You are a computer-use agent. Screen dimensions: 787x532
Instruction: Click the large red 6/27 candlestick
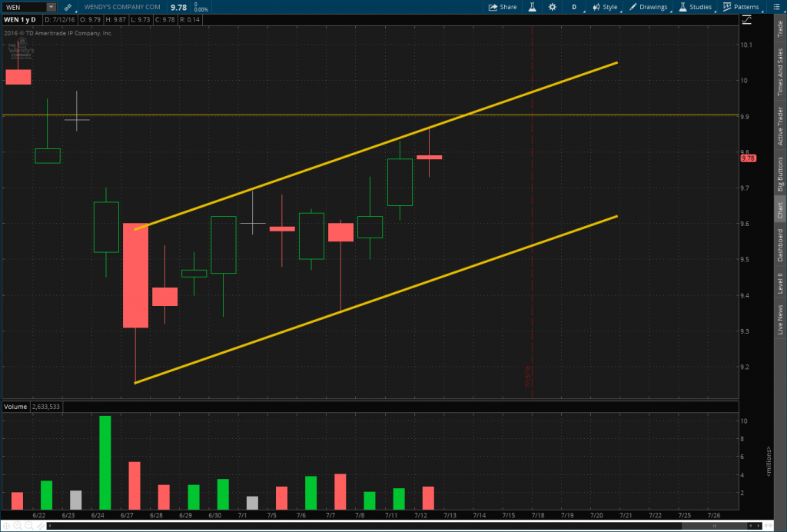(135, 275)
